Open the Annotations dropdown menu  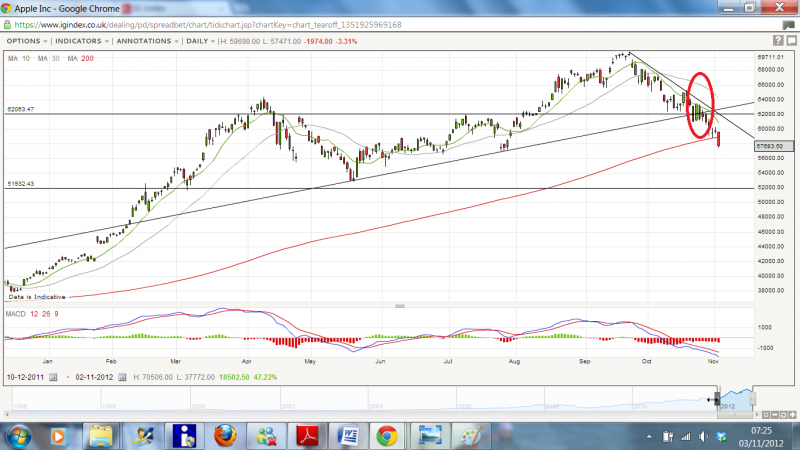pos(148,42)
